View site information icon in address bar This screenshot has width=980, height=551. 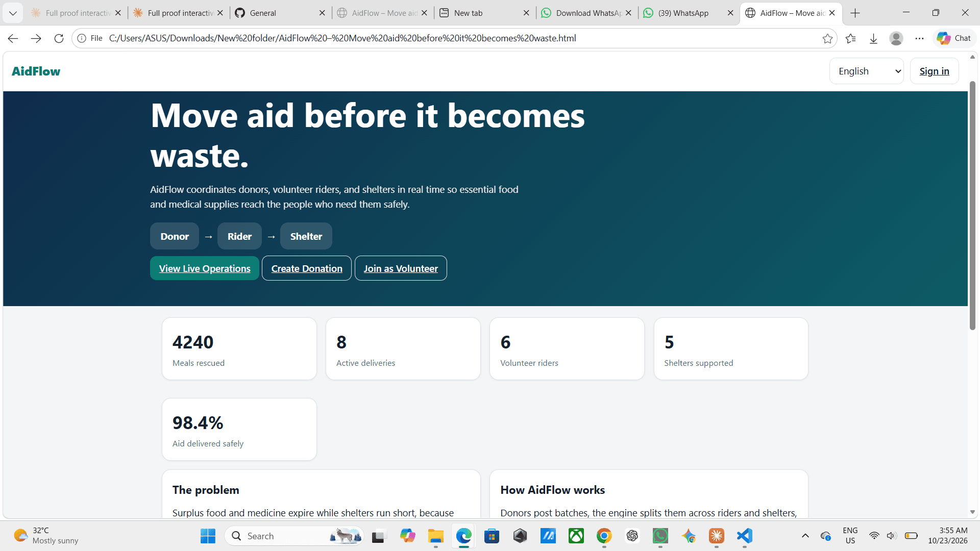(x=82, y=38)
